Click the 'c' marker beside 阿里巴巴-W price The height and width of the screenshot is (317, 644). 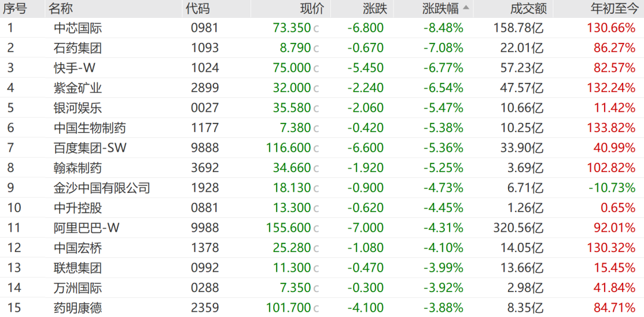pyautogui.click(x=316, y=228)
